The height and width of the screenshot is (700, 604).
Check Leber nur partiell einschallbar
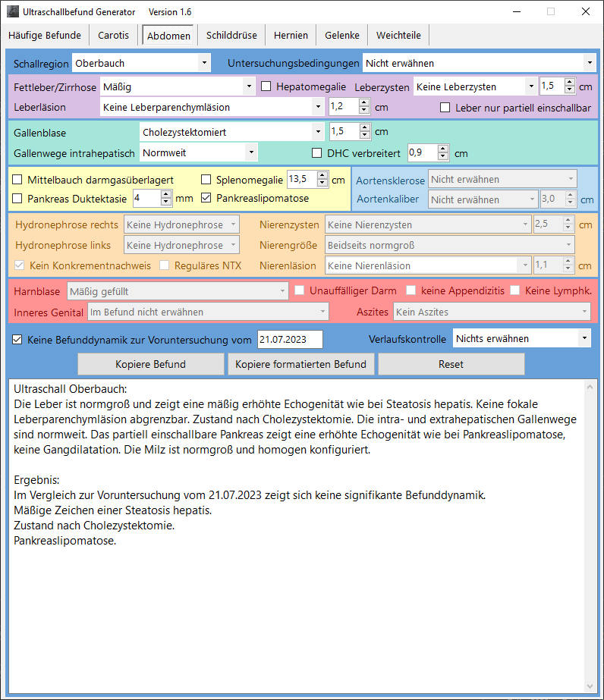(x=445, y=108)
